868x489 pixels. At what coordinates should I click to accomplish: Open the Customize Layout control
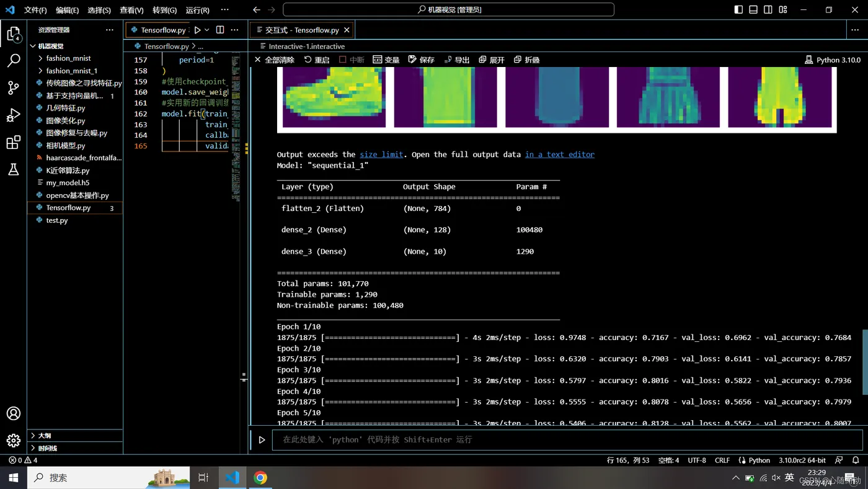coord(783,9)
